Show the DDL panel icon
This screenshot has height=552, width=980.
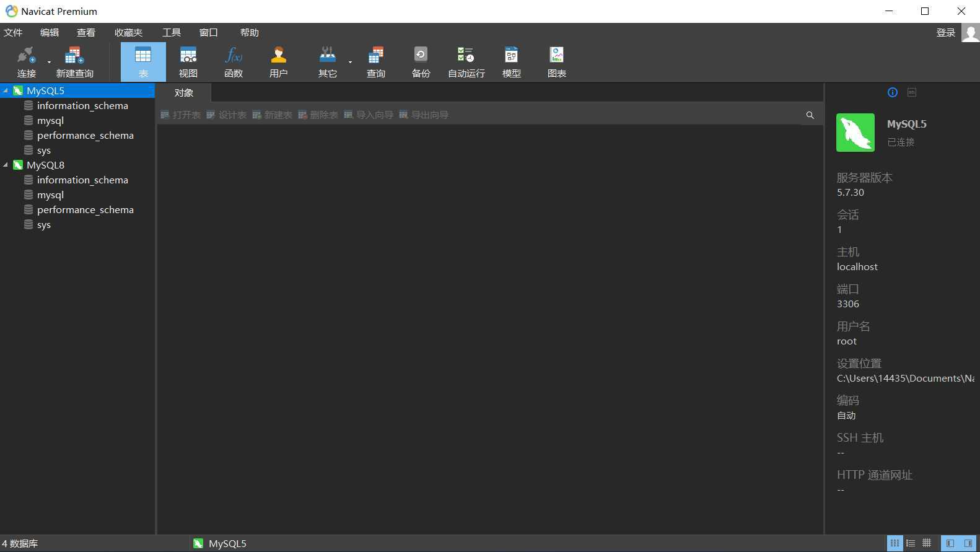[x=912, y=92]
